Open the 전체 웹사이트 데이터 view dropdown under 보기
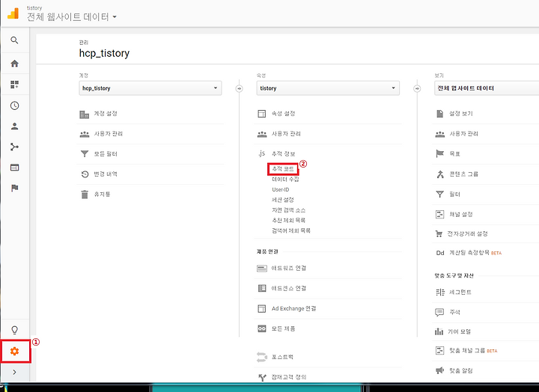 [x=487, y=88]
